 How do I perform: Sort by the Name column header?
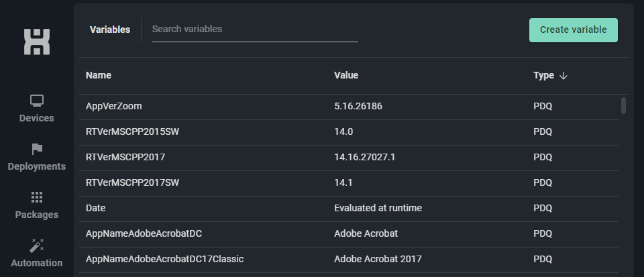99,75
